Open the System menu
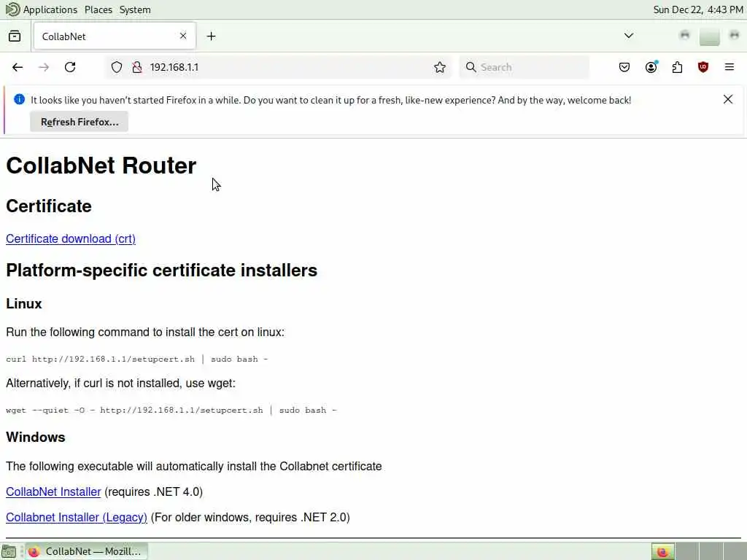This screenshot has width=747, height=560. point(135,9)
